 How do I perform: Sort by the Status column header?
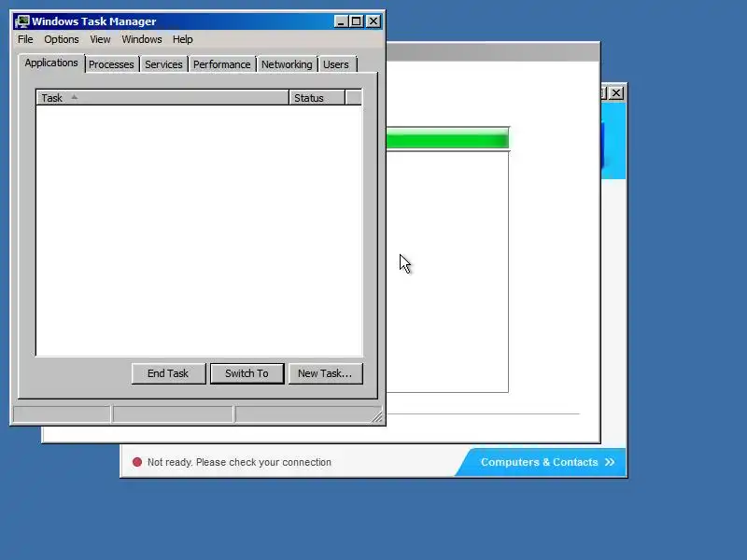tap(317, 98)
